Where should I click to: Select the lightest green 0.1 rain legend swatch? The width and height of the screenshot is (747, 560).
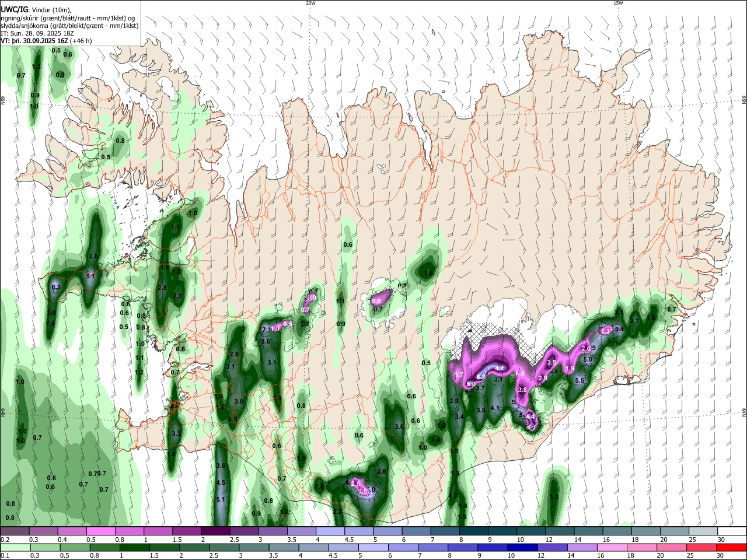(15, 547)
